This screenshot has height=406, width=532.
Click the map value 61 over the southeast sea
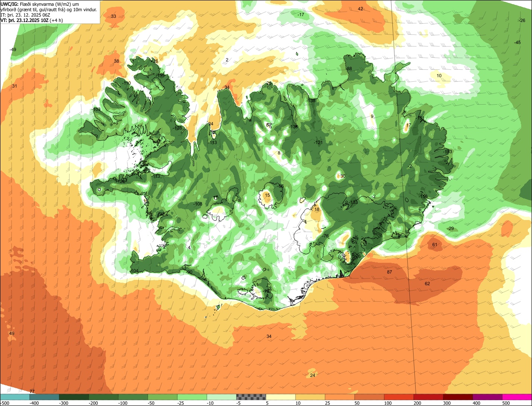click(435, 245)
